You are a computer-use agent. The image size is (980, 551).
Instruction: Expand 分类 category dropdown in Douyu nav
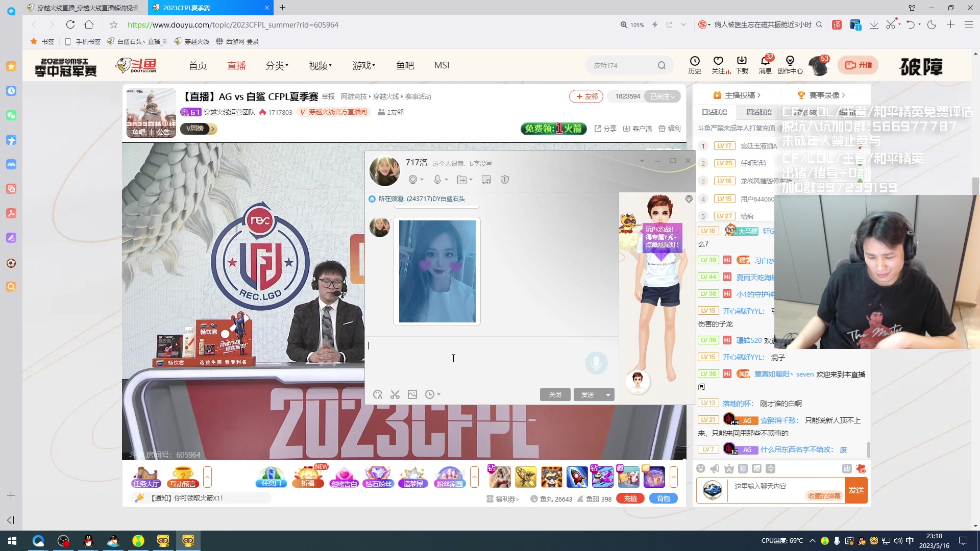pos(277,65)
